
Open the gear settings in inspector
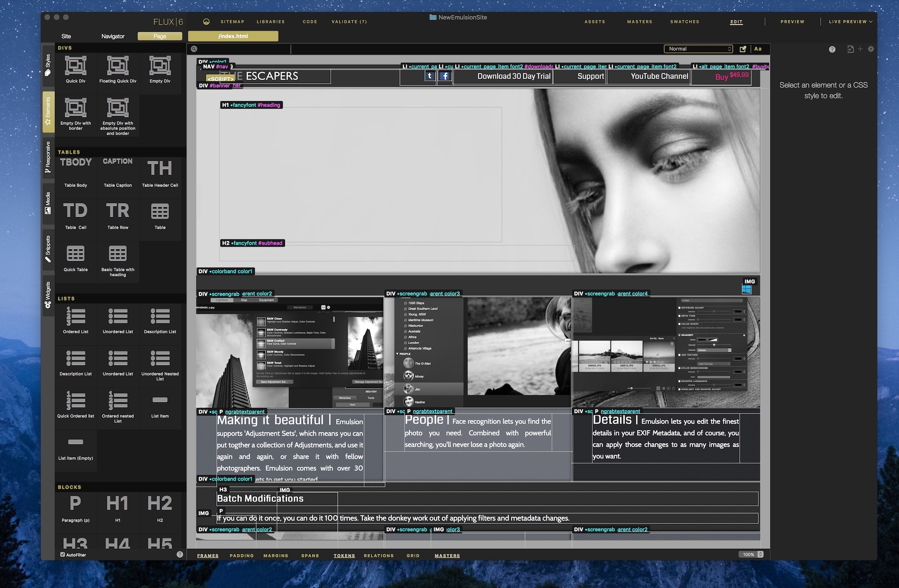pyautogui.click(x=871, y=49)
